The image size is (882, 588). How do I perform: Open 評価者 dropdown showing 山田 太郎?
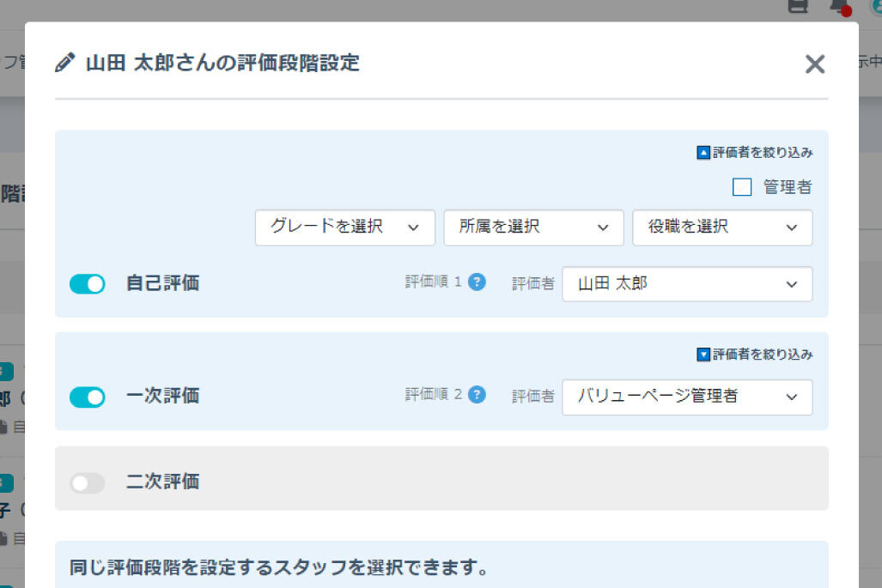coord(687,284)
